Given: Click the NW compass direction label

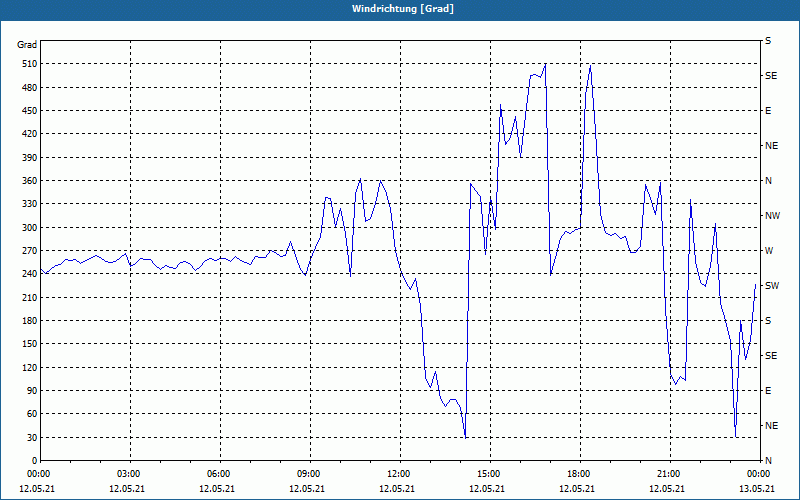Looking at the screenshot, I should pyautogui.click(x=773, y=216).
